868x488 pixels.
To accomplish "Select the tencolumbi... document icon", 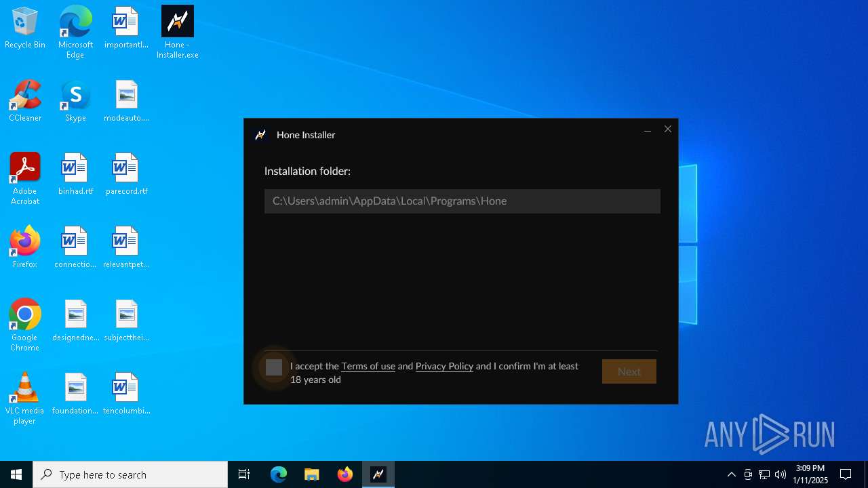I will pos(126,394).
